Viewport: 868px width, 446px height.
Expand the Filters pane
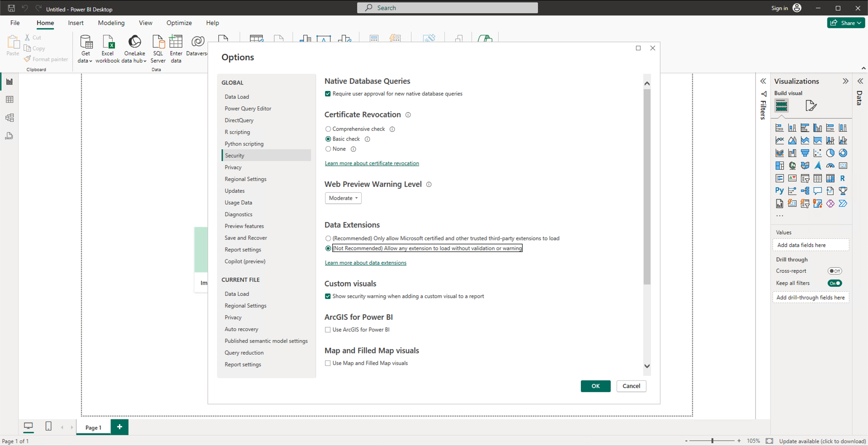763,81
